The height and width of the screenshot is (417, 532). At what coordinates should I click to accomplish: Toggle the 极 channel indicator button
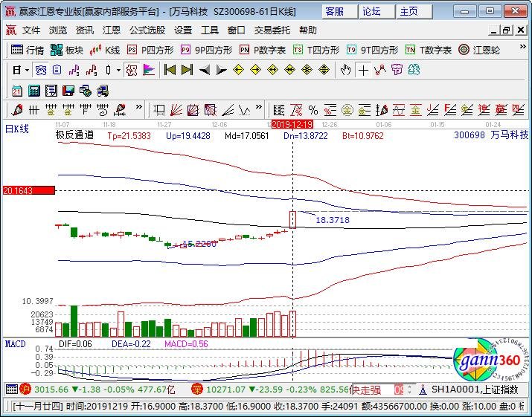click(132, 70)
